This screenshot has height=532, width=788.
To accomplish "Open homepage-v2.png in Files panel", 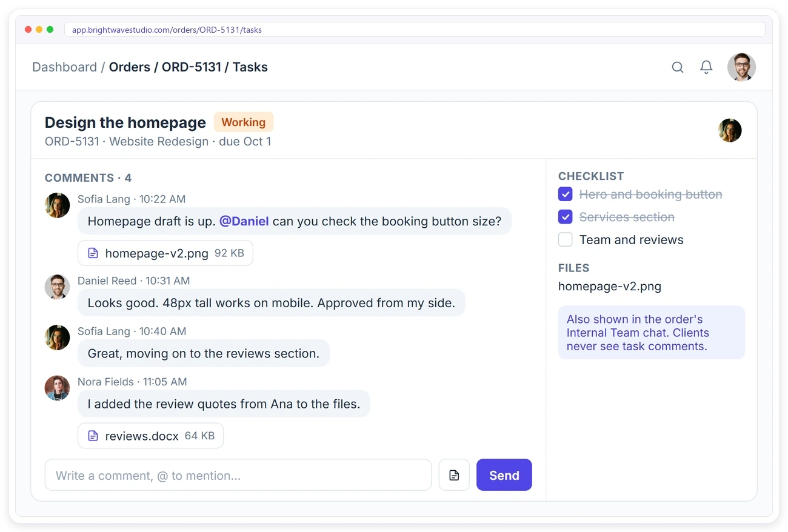I will pyautogui.click(x=610, y=287).
